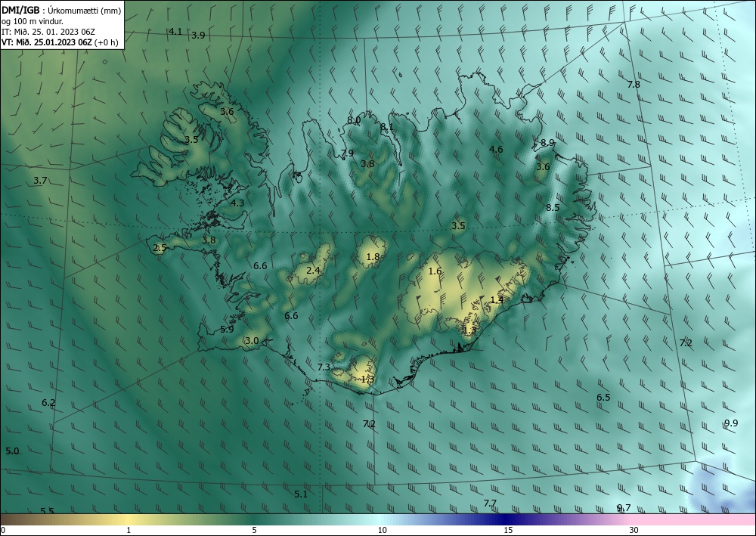Select the 8.0 value on the north coast

[354, 119]
